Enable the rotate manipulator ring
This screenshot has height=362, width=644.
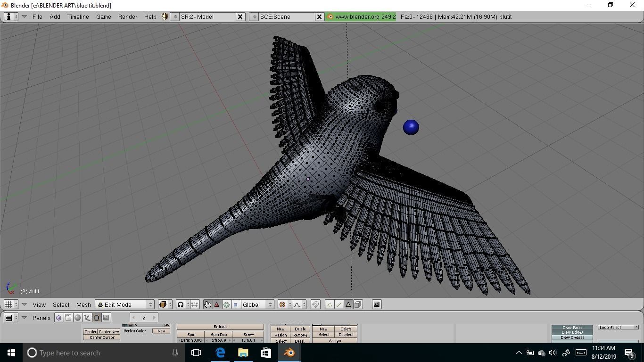[x=226, y=304]
